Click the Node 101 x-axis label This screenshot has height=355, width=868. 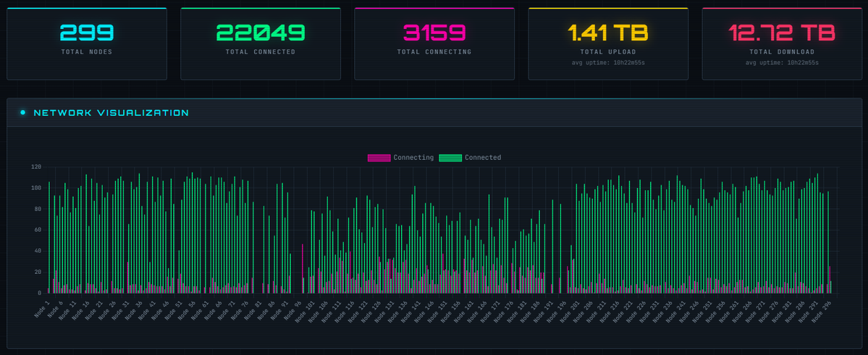click(305, 310)
